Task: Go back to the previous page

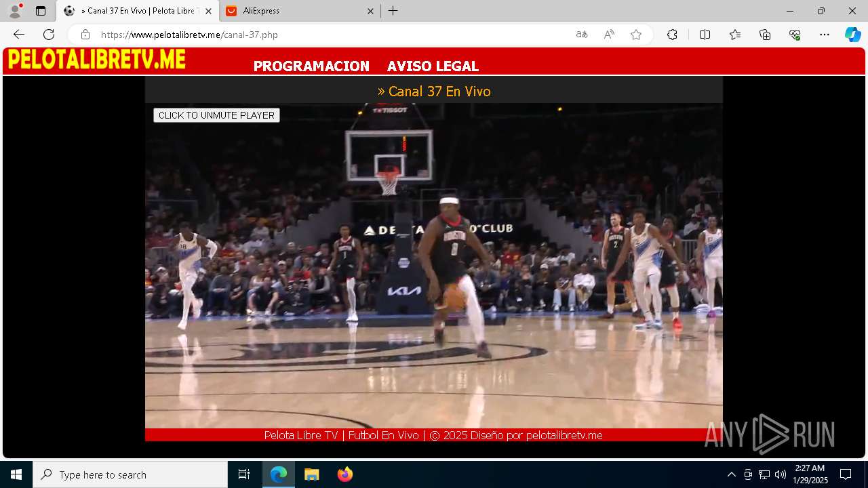Action: click(x=19, y=35)
